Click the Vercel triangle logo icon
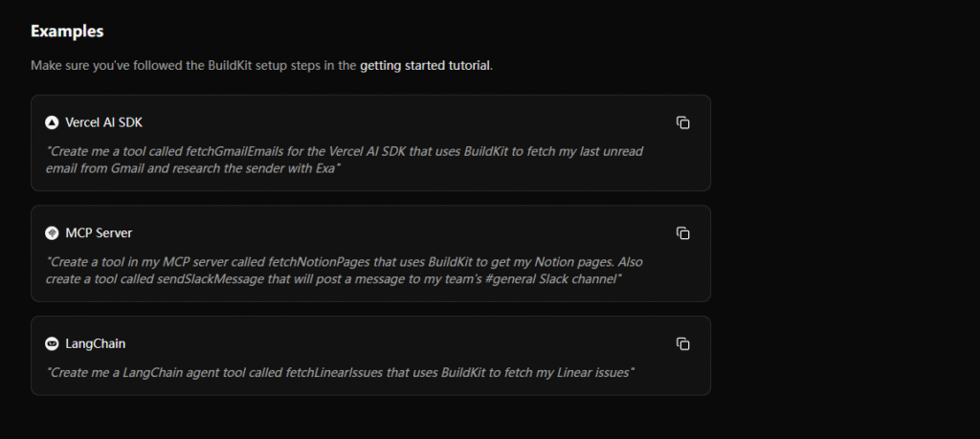 [x=52, y=122]
